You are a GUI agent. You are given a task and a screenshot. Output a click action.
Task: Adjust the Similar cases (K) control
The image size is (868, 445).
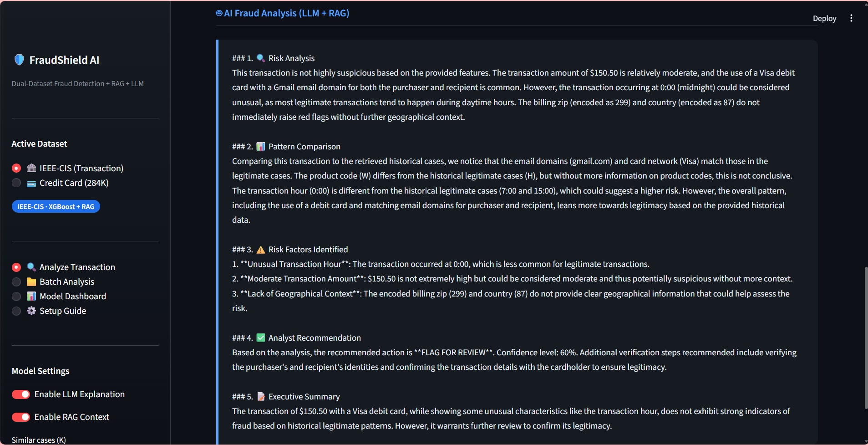pos(38,440)
